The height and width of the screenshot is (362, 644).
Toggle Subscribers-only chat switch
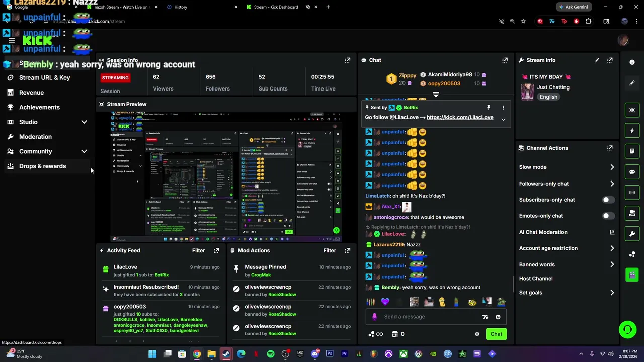(x=608, y=200)
